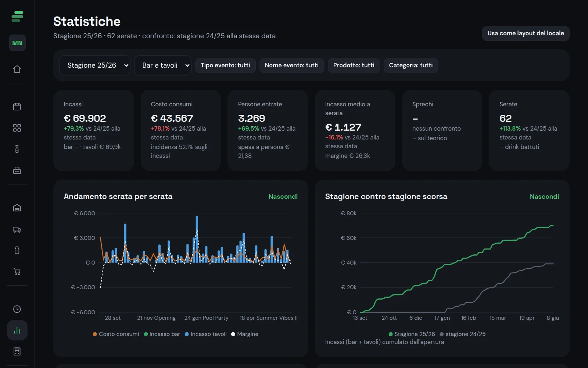Toggle Costo consumi series in the legend
The image size is (588, 368).
coord(116,334)
